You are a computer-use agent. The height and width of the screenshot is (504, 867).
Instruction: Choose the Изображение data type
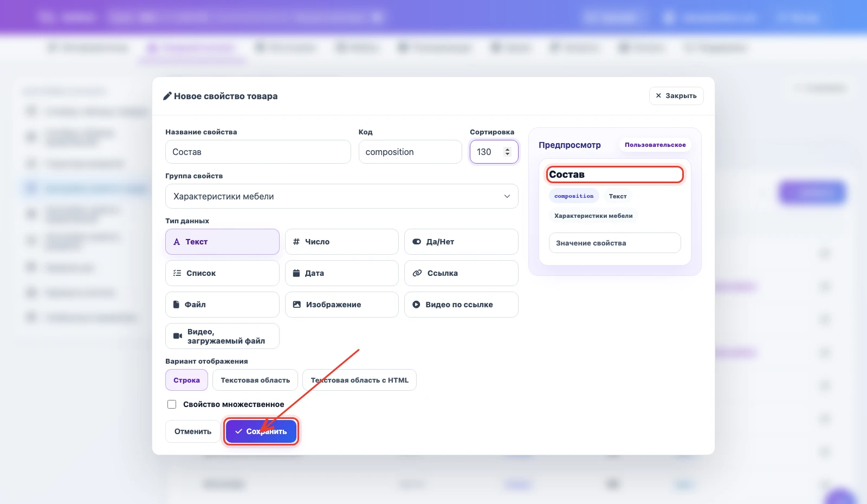point(341,305)
